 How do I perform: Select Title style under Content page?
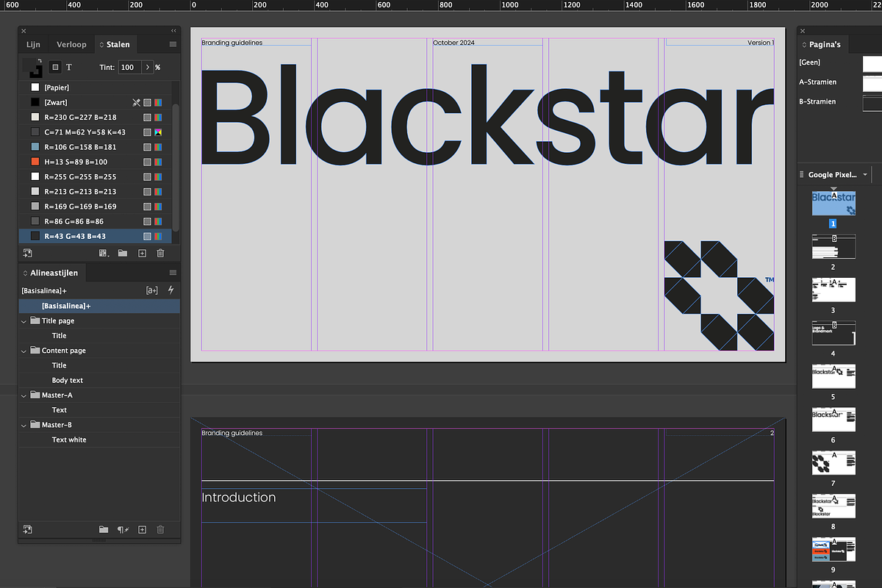(99, 365)
